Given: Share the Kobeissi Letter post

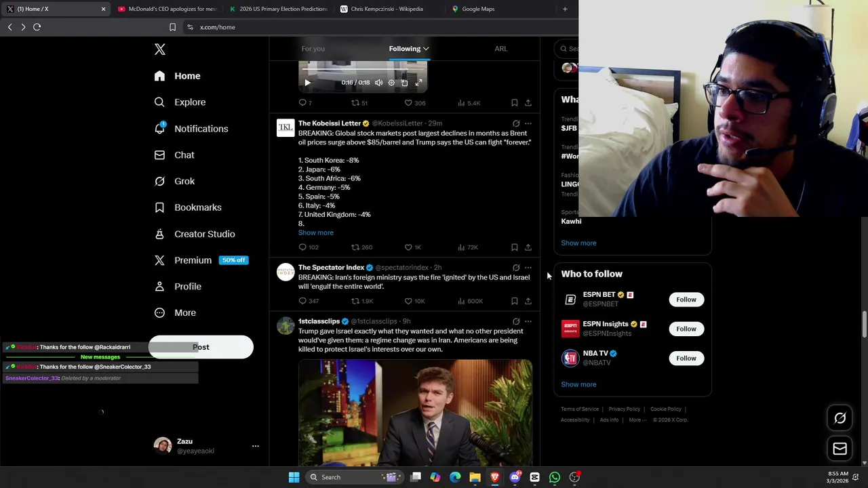Looking at the screenshot, I should (x=528, y=247).
